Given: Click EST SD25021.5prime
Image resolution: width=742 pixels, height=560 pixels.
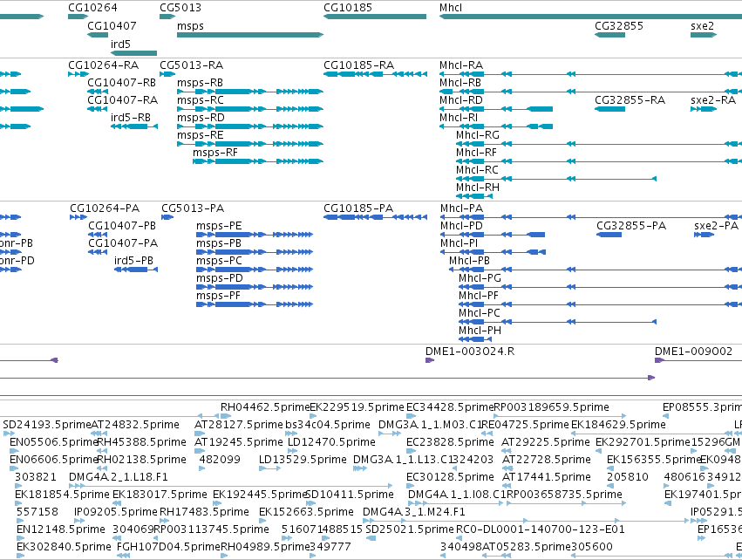Looking at the screenshot, I should (370, 538).
